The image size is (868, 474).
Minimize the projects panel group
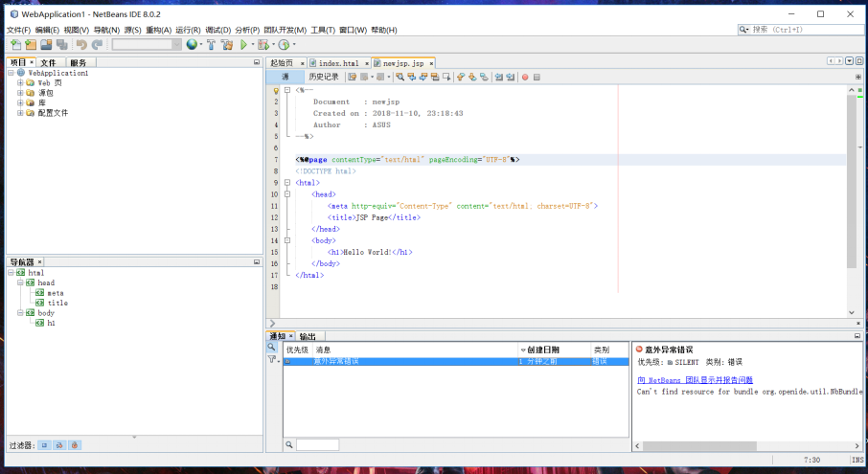click(257, 62)
